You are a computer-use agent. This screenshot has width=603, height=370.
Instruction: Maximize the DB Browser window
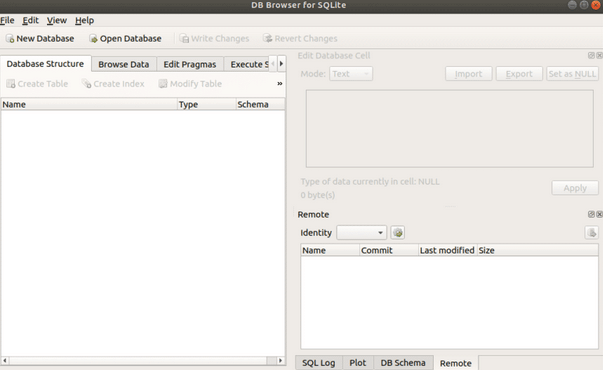point(584,5)
